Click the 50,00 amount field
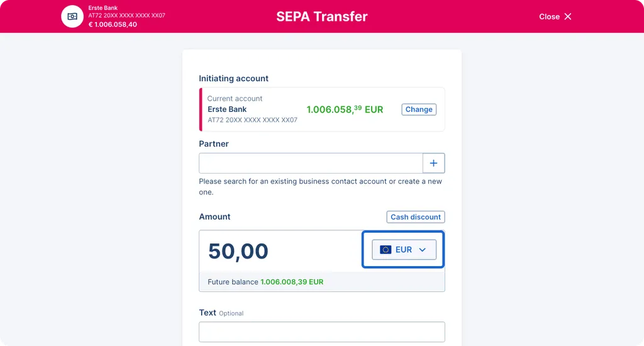 pos(280,250)
